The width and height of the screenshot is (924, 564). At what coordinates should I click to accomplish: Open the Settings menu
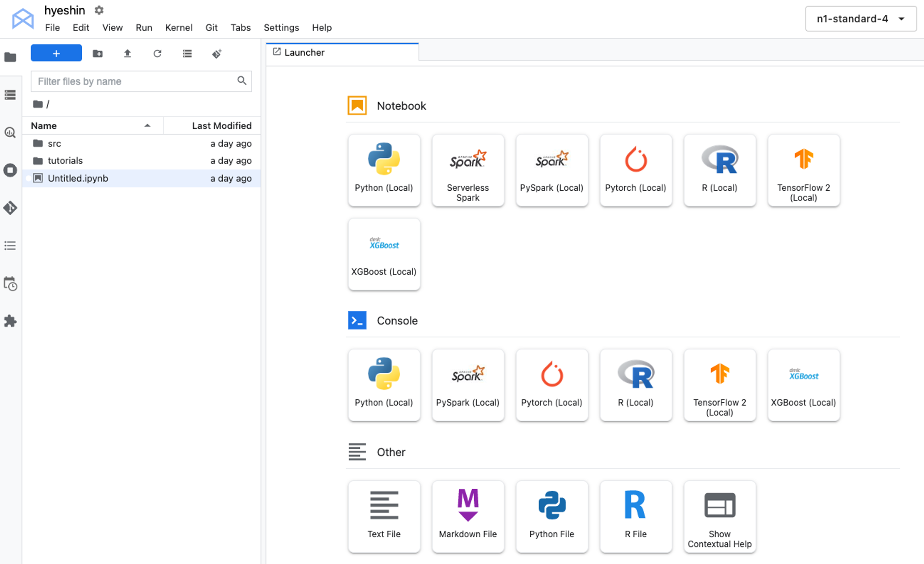tap(281, 28)
